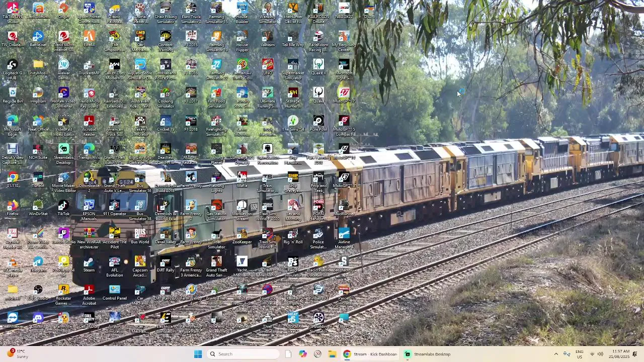Select the Control Panel desktop icon
The height and width of the screenshot is (362, 644).
[x=115, y=293]
